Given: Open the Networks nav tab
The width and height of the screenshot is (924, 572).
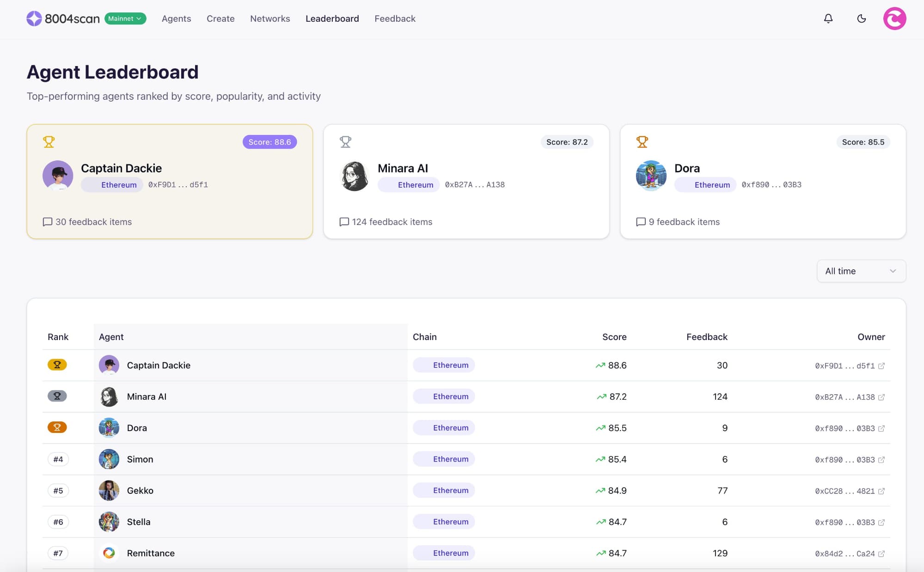Looking at the screenshot, I should 270,18.
